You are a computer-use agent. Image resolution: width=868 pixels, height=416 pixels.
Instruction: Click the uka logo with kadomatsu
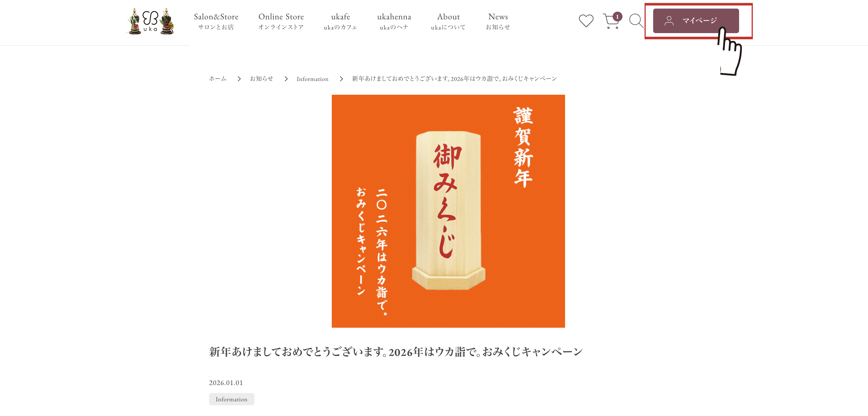coord(150,21)
